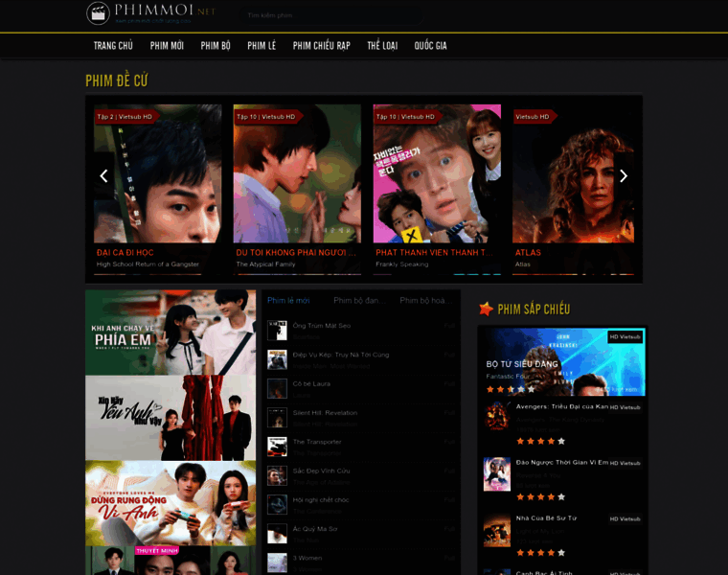This screenshot has width=728, height=575.
Task: Open Điệp Vụ Kép: Truy Nã Tới Cùng
Action: coord(341,355)
